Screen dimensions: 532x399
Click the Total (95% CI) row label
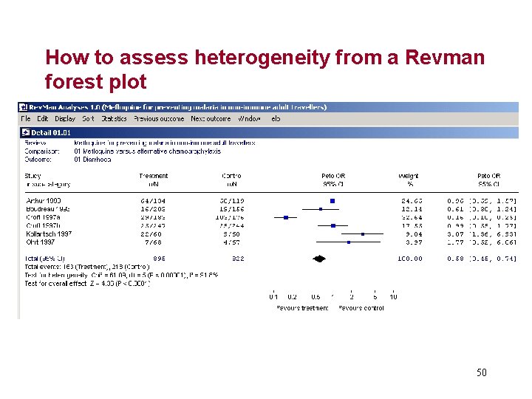pyautogui.click(x=45, y=259)
